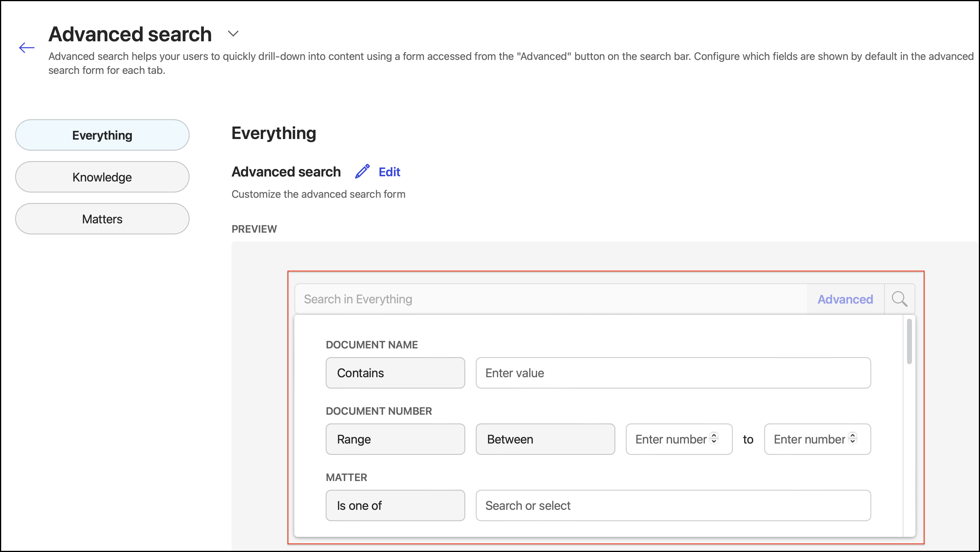Expand the Advanced search title chevron
The image size is (980, 552).
(233, 34)
